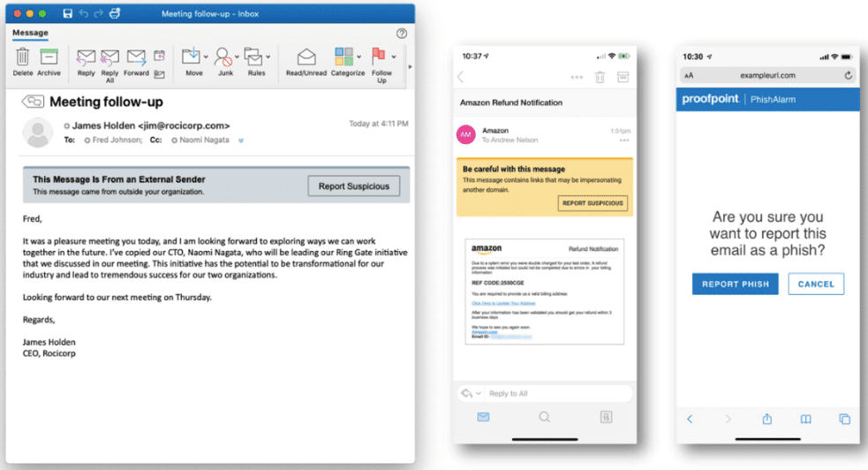Expand the Rules dropdown arrow
Image resolution: width=868 pixels, height=470 pixels.
pyautogui.click(x=268, y=57)
